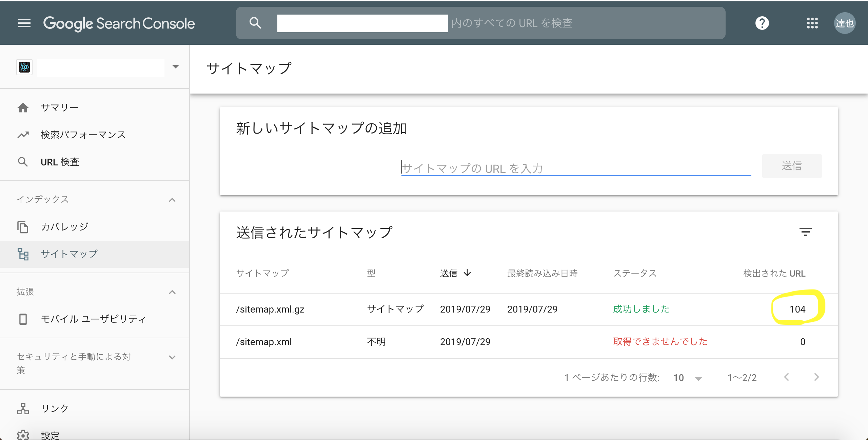Open サマリー in the sidebar
Viewport: 868px width, 440px height.
click(x=60, y=107)
